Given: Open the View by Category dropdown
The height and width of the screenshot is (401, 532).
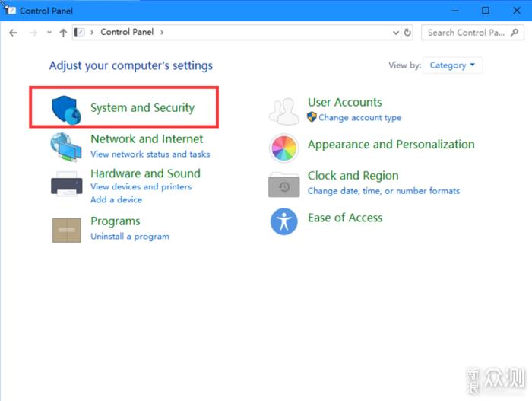Looking at the screenshot, I should coord(452,65).
